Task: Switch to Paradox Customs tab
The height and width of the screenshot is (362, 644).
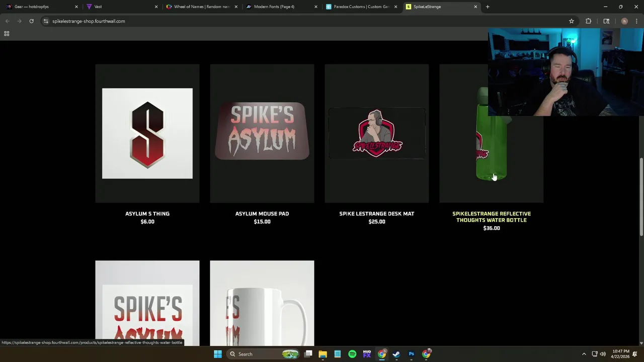Action: click(x=360, y=7)
